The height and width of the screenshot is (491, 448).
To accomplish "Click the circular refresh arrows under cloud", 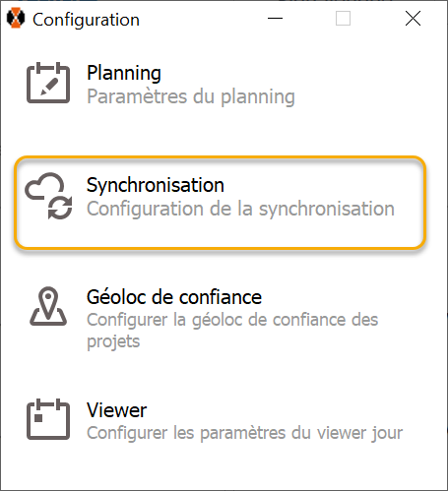I will click(60, 208).
